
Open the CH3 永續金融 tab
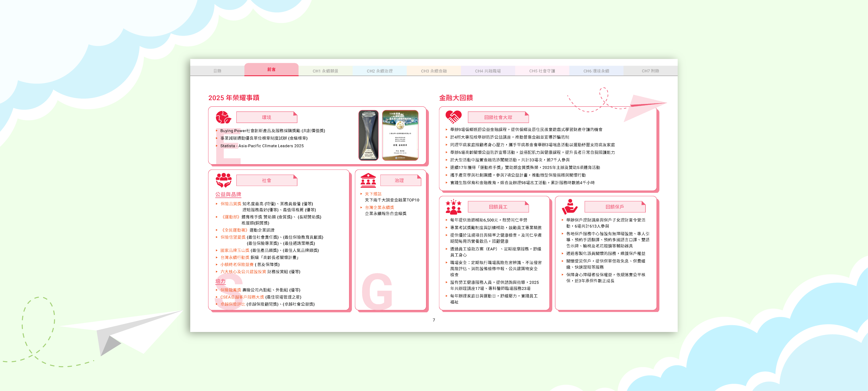(x=434, y=71)
